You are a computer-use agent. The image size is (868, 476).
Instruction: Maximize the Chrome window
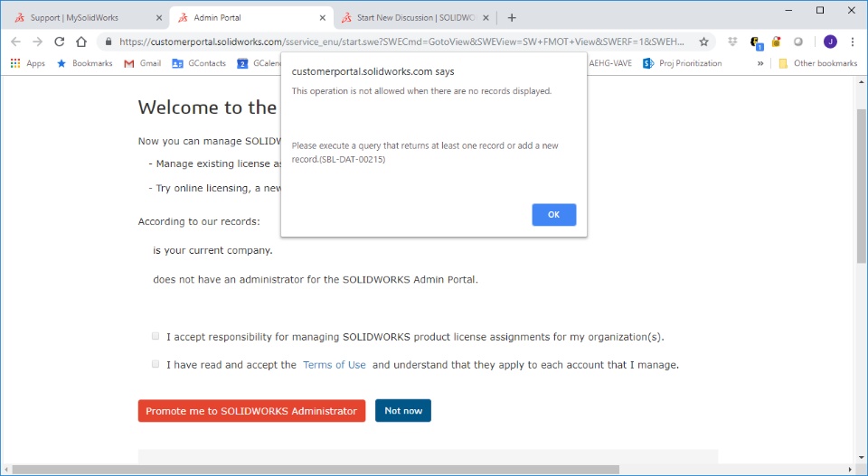point(820,10)
